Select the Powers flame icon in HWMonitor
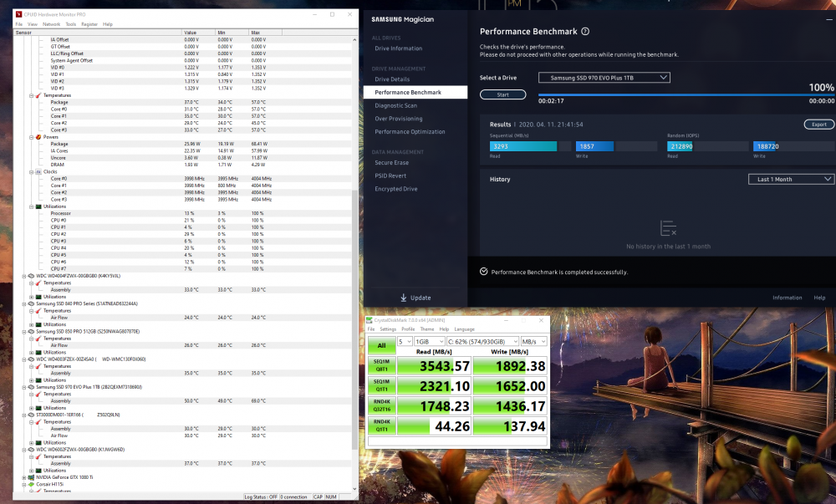836x504 pixels. (38, 137)
